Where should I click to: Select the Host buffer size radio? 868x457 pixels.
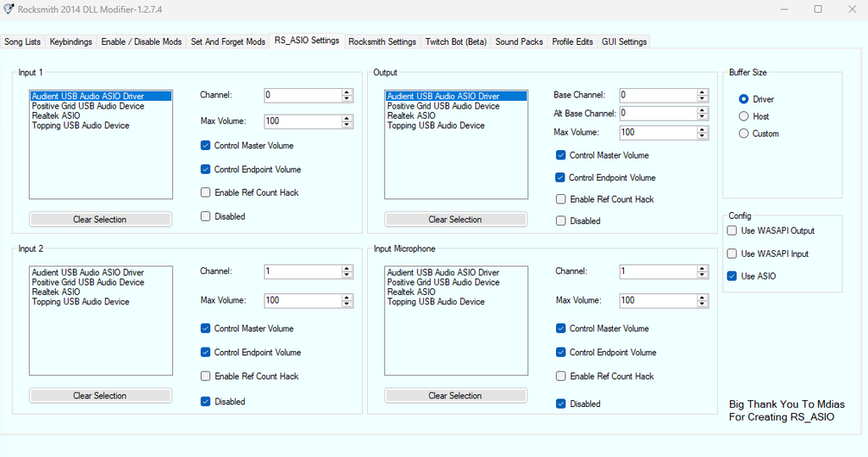pyautogui.click(x=743, y=116)
